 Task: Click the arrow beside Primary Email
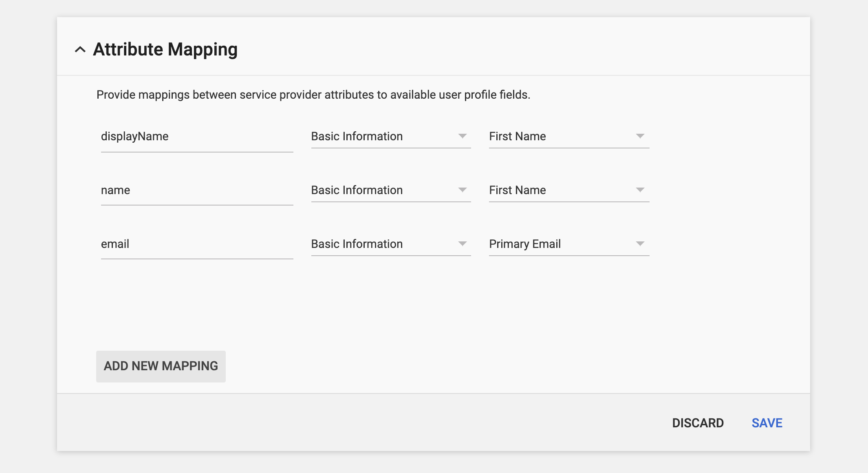[640, 244]
